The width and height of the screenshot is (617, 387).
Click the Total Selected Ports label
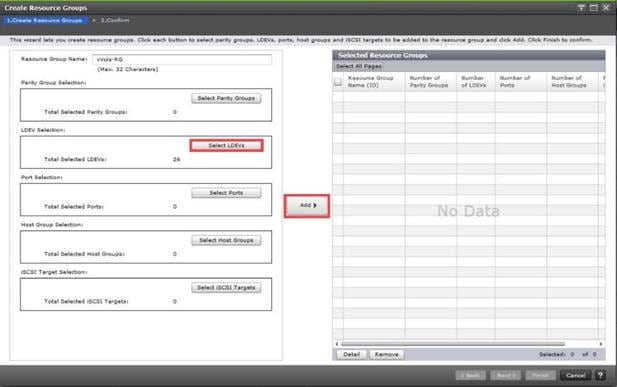coord(74,207)
